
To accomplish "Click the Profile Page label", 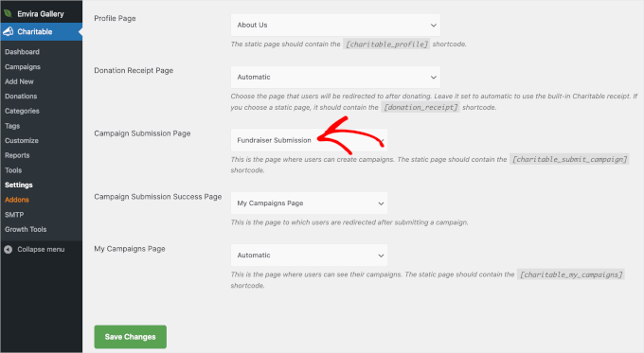I will pyautogui.click(x=115, y=19).
